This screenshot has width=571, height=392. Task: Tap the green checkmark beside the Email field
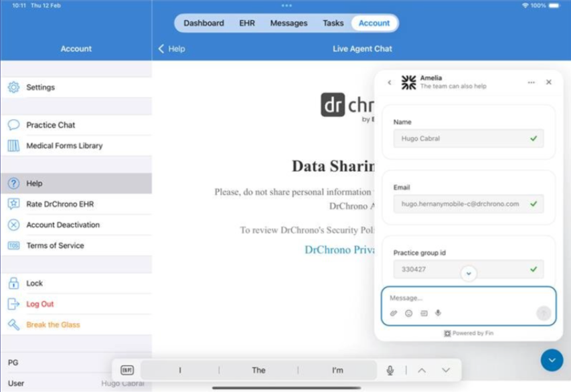pyautogui.click(x=534, y=204)
